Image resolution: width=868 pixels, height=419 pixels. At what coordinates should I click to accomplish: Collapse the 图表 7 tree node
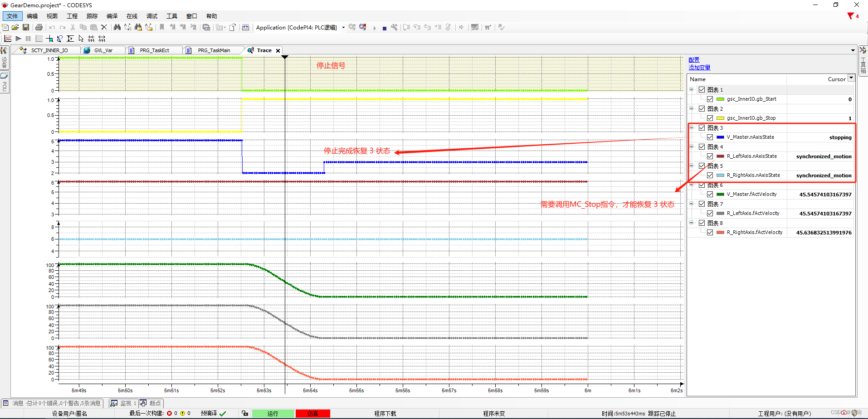[692, 204]
